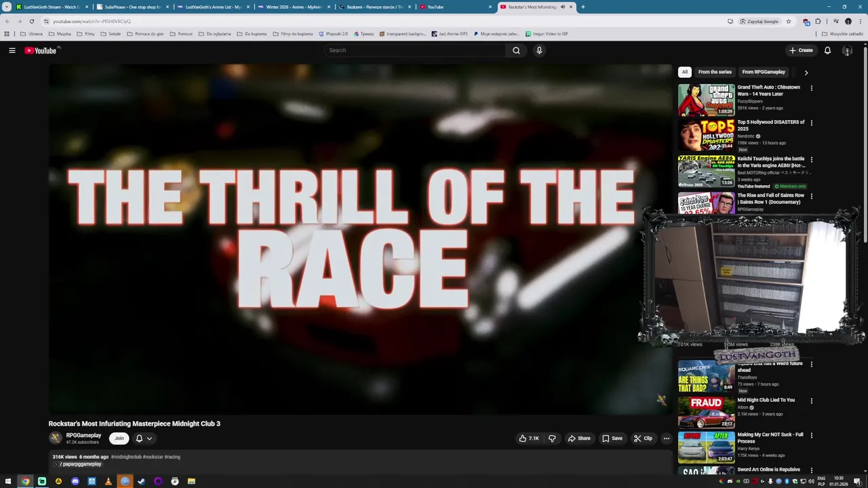Like the video with the thumbs up
The height and width of the screenshot is (488, 868).
[529, 439]
